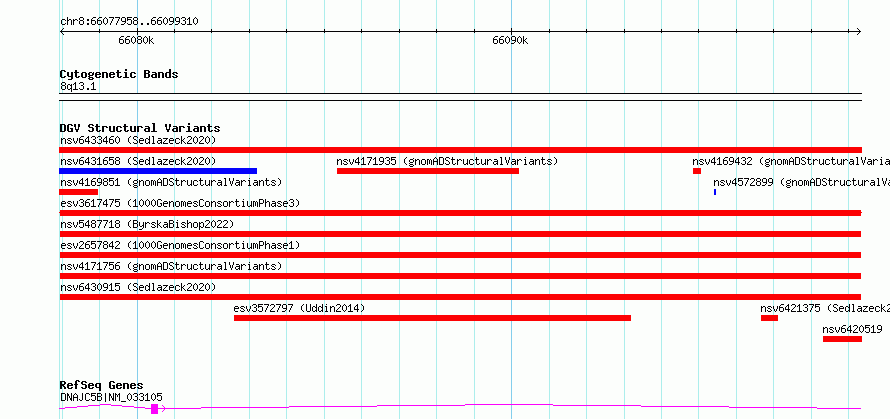
Task: Click the Cytogenetic Bands track title
Action: [119, 74]
